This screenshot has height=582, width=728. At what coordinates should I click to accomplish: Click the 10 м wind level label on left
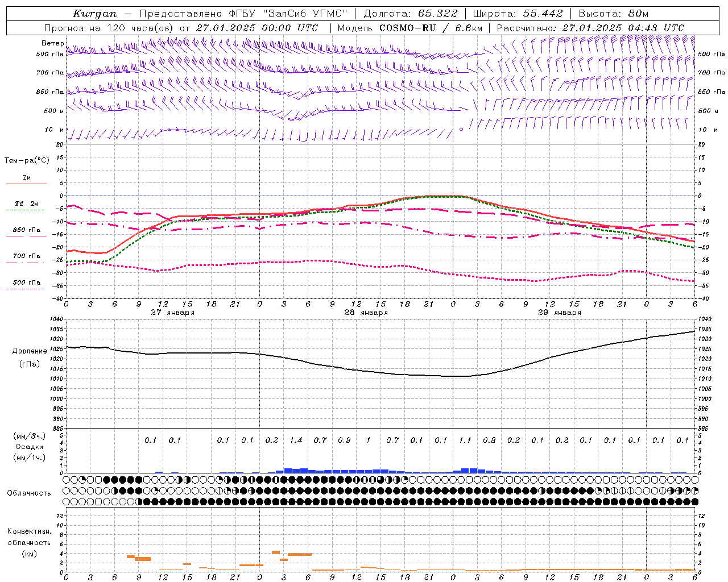pos(55,130)
